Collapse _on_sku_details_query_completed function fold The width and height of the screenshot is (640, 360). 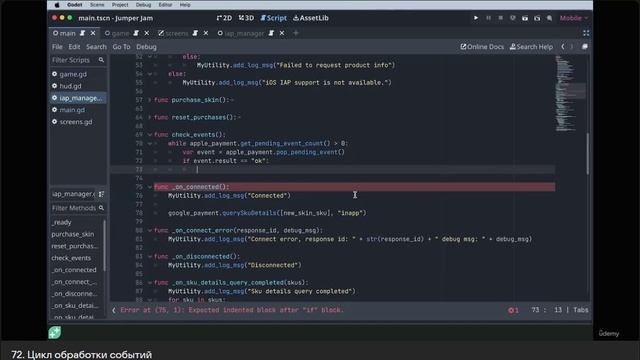click(x=149, y=282)
